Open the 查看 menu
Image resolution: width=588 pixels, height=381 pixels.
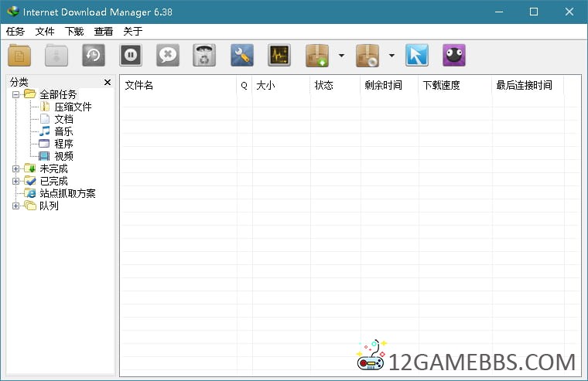click(x=104, y=32)
